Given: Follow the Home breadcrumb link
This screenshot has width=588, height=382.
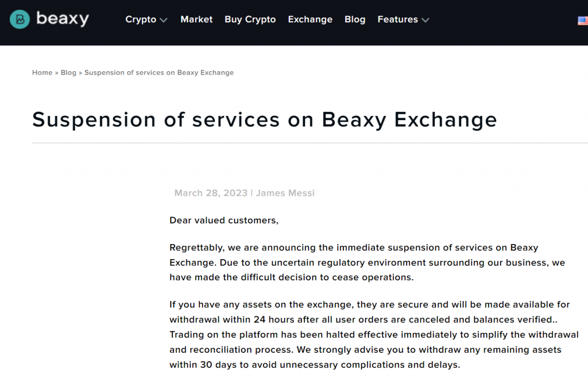Looking at the screenshot, I should (42, 73).
